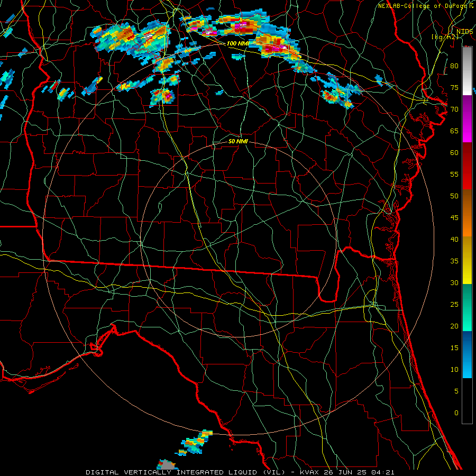Click the purple-magenta segment of the color scale

pos(467,118)
